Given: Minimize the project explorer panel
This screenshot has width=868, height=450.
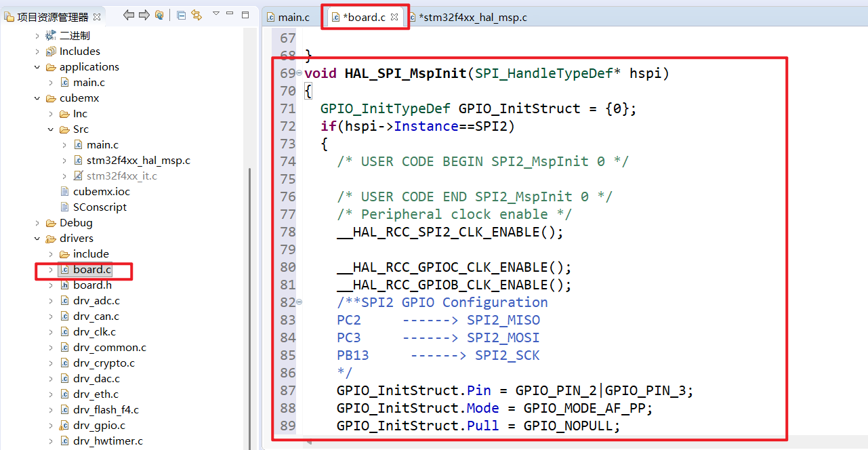Looking at the screenshot, I should coord(230,14).
